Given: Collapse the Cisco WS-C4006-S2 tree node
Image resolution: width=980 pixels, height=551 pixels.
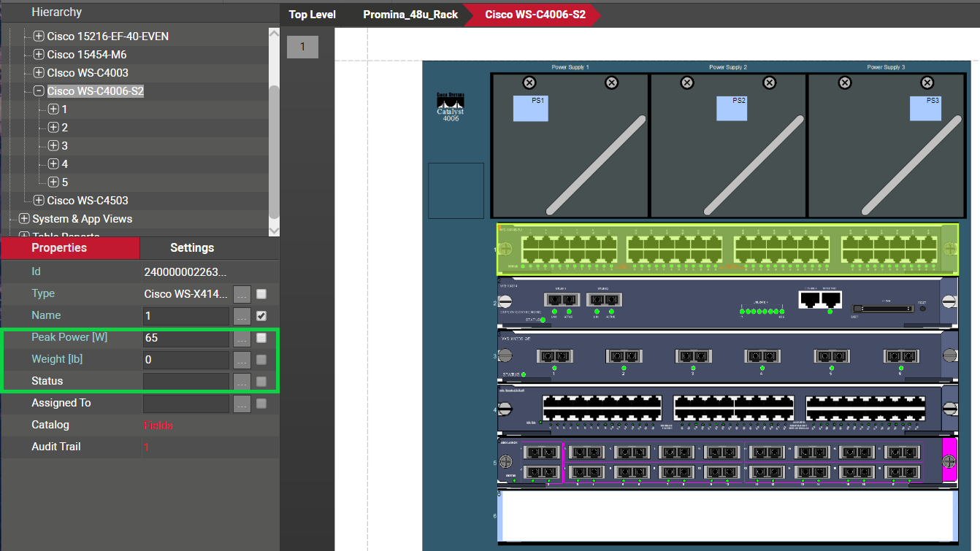Looking at the screenshot, I should click(x=39, y=91).
